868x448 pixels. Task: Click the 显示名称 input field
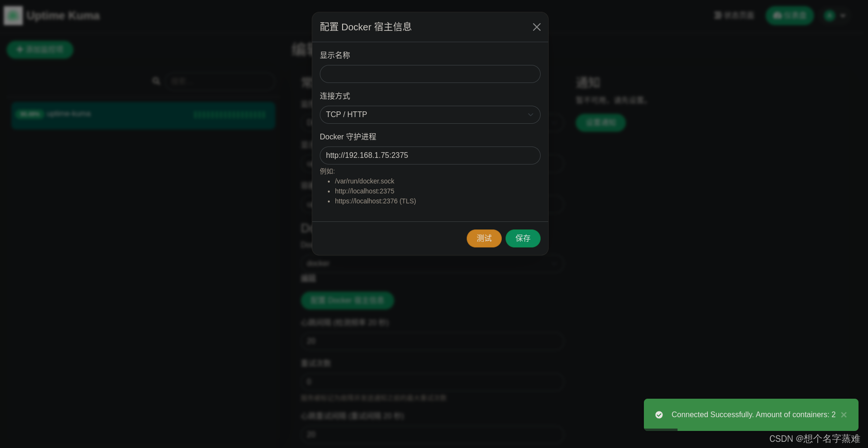pos(430,74)
